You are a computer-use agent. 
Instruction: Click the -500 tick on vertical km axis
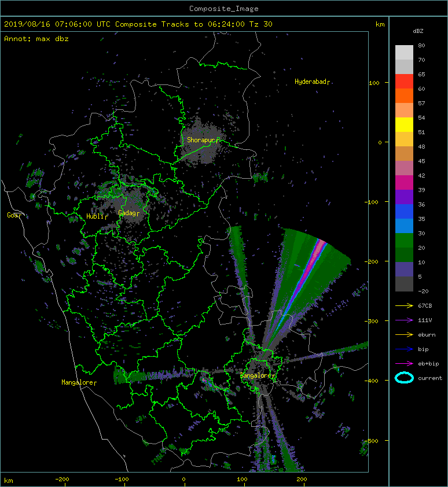pos(372,441)
